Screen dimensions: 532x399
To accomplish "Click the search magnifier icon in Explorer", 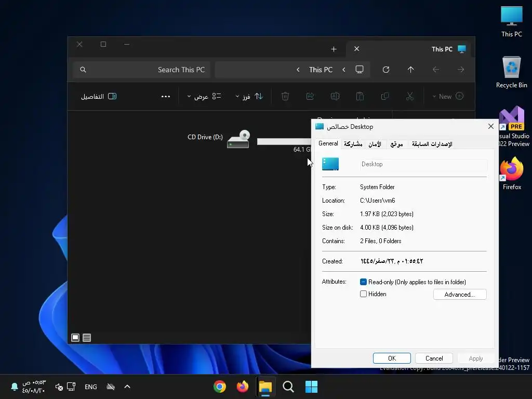I will [x=83, y=70].
